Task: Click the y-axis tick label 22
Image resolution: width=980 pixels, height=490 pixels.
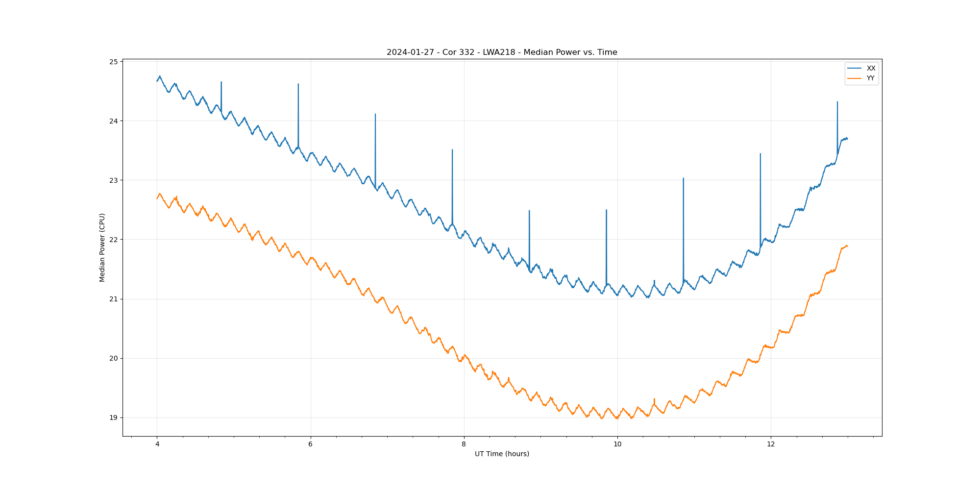Action: pos(114,240)
